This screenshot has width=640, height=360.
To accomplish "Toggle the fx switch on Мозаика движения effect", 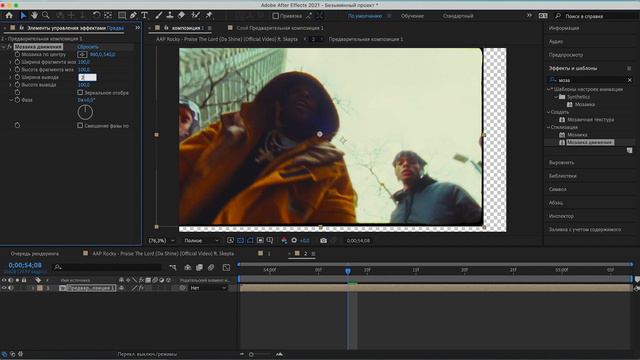I will 9,47.
